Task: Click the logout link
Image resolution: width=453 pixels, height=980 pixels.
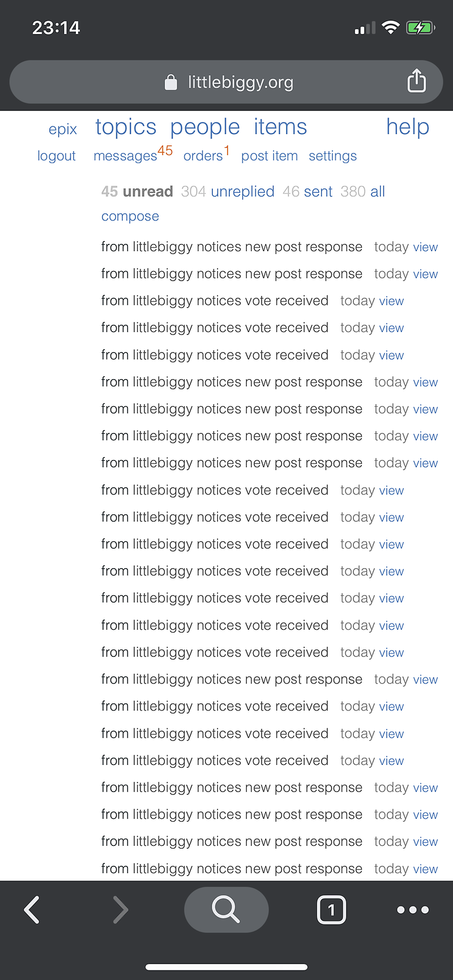Action: tap(57, 156)
